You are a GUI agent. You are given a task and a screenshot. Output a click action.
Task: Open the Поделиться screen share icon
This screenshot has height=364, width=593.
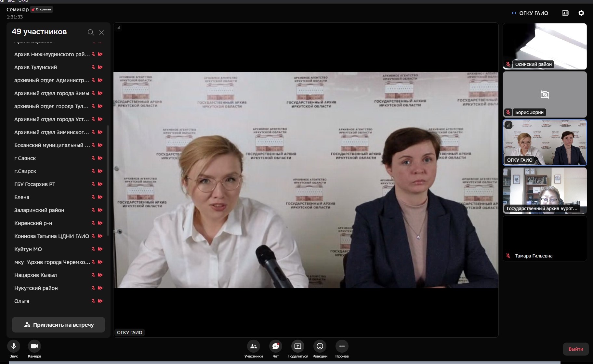coord(297,346)
